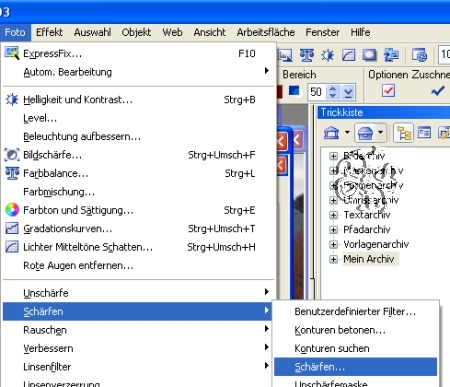
Task: Open dropdown arrow beside chest library icon
Action: coord(380,133)
